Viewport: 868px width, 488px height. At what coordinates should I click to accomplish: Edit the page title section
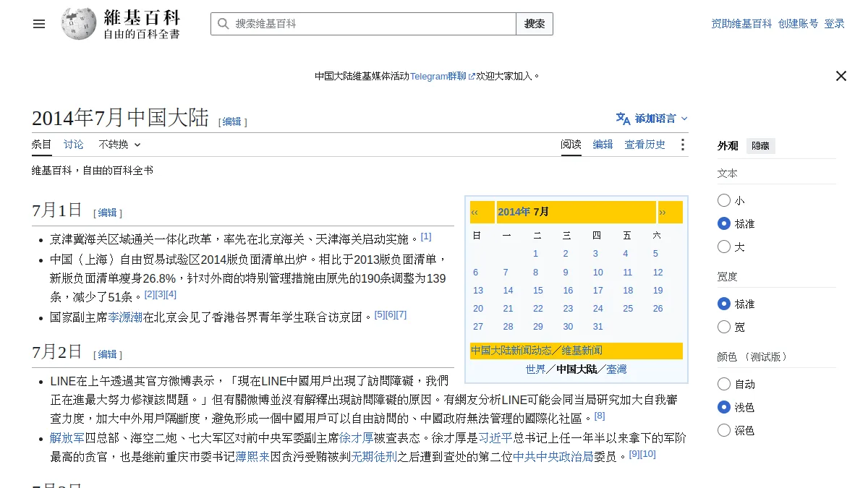232,121
